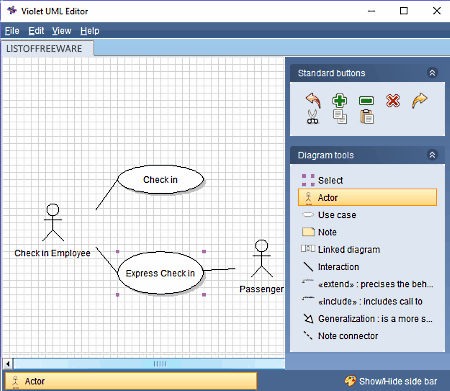
Task: Click the green plus zoom-in icon
Action: (340, 100)
